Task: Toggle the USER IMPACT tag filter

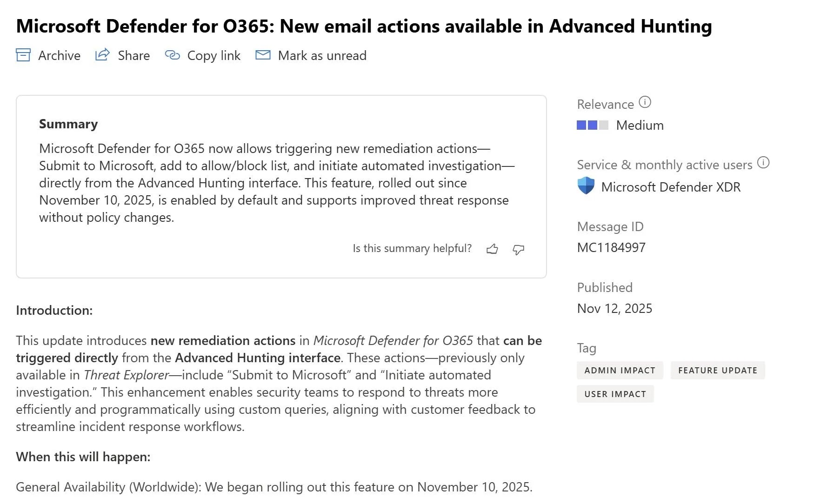Action: pyautogui.click(x=615, y=394)
